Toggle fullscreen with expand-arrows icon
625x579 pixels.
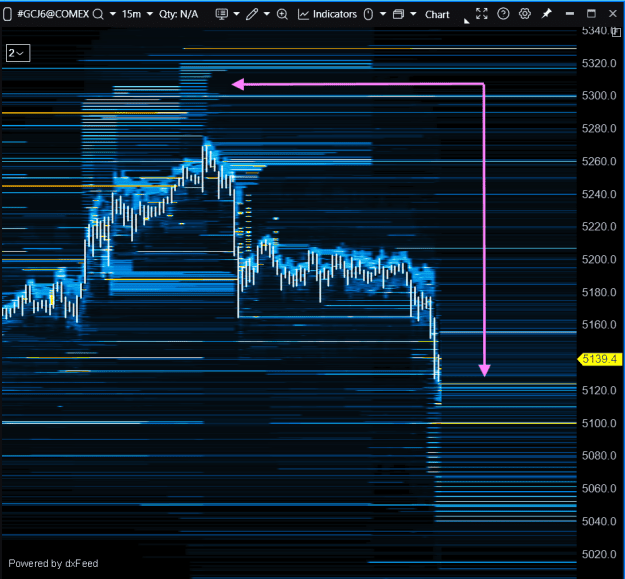point(482,14)
